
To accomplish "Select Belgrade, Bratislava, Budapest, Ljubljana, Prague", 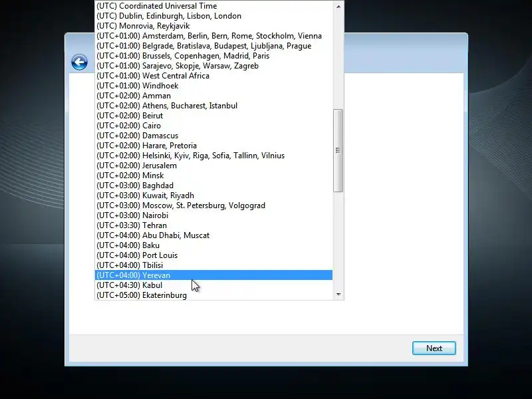I will tap(213, 46).
